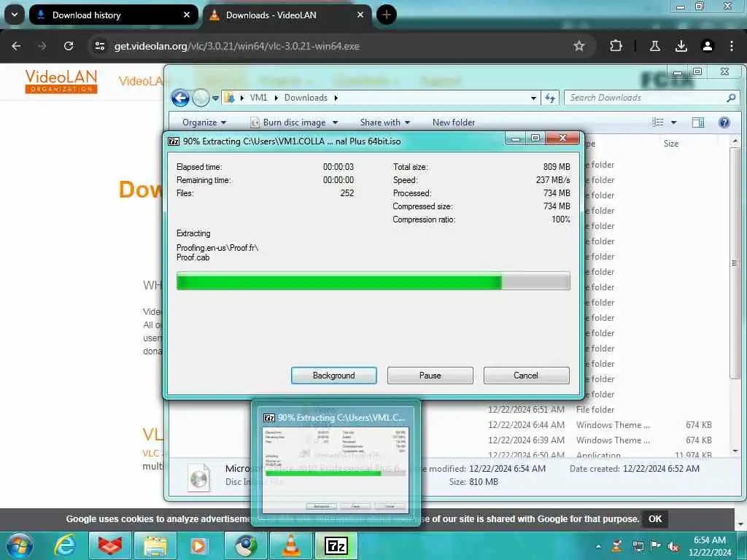
Task: Click the muted volume tray icon
Action: (673, 546)
